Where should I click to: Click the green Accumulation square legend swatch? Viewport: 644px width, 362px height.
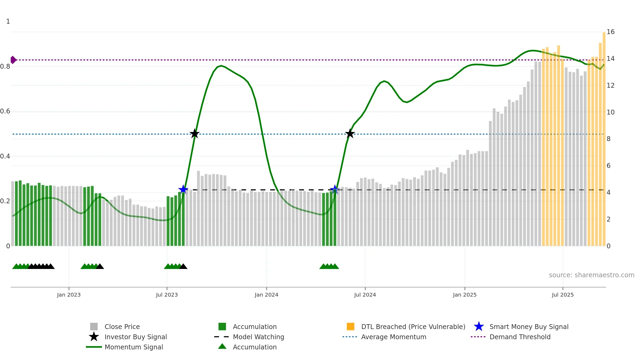tap(222, 327)
